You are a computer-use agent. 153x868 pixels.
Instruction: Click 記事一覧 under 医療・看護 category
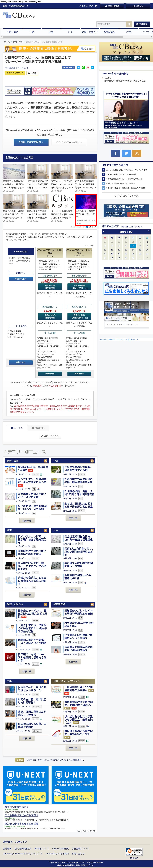tap(27, 521)
